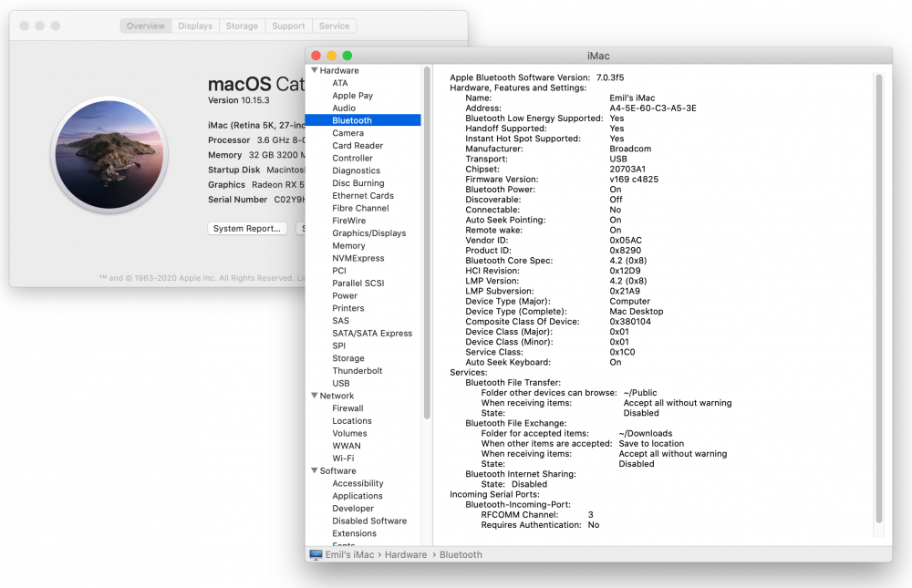Select Volumes under Network
912x588 pixels.
(x=349, y=433)
